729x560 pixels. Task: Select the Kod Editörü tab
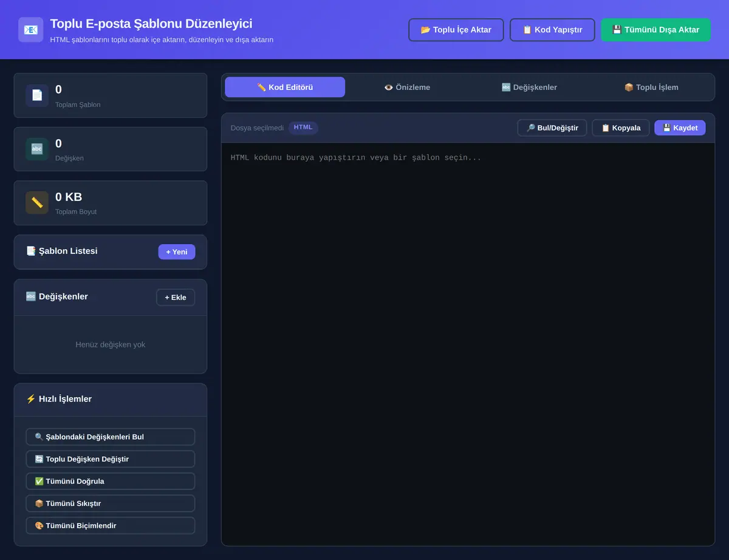point(285,87)
